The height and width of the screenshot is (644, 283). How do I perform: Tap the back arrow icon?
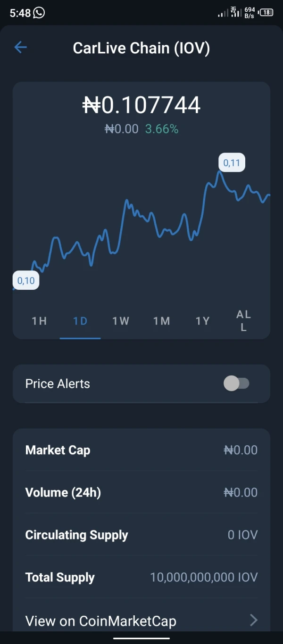[x=20, y=47]
